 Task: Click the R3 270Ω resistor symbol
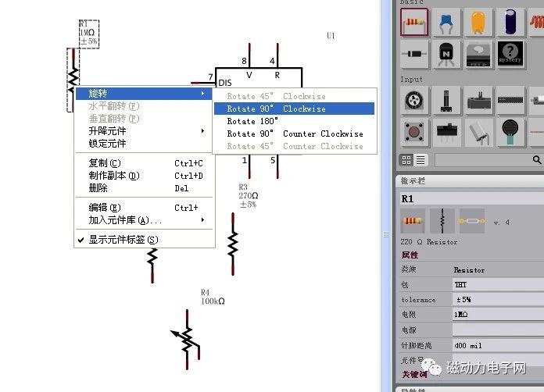233,244
